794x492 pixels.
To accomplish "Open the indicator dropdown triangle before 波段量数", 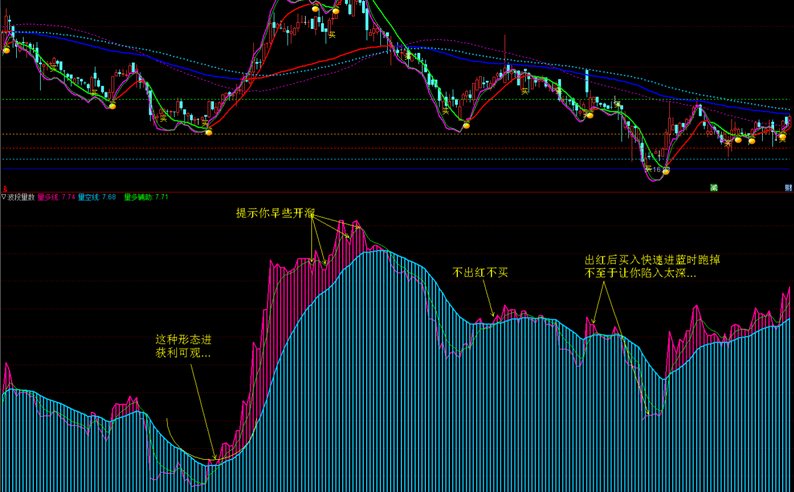I will (3, 197).
